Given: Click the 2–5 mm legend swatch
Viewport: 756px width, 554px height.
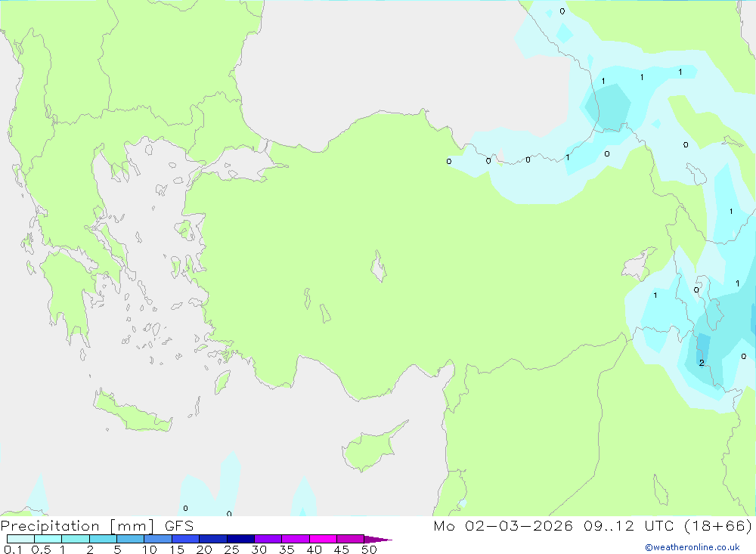Looking at the screenshot, I should [x=103, y=539].
